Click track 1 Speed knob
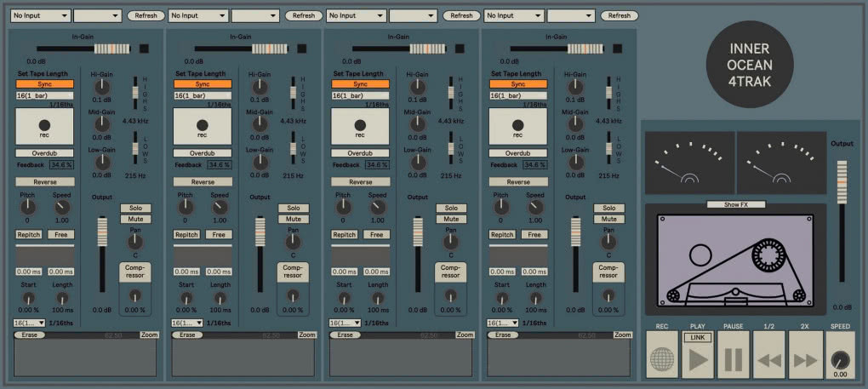The height and width of the screenshot is (389, 868). [62, 208]
